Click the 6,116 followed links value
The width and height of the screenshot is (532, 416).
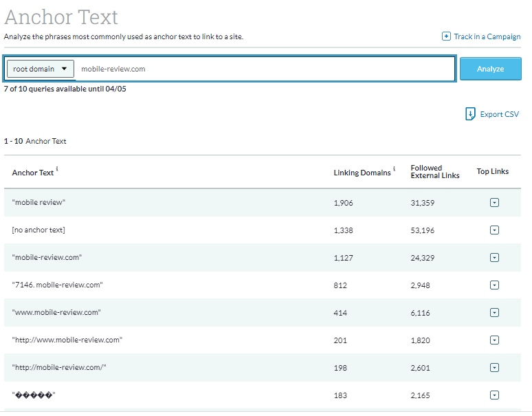421,313
